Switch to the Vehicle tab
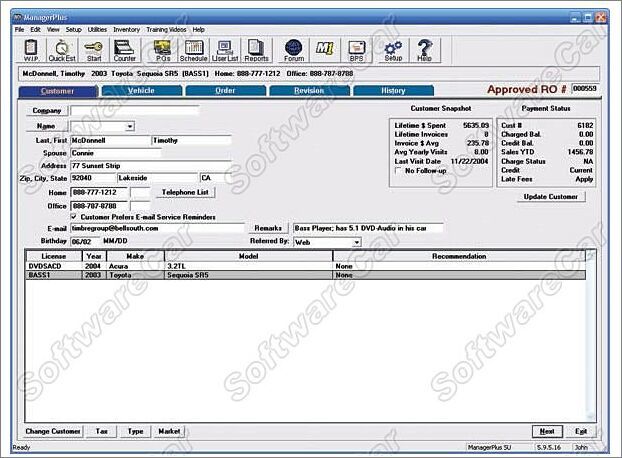This screenshot has height=458, width=622. [142, 91]
